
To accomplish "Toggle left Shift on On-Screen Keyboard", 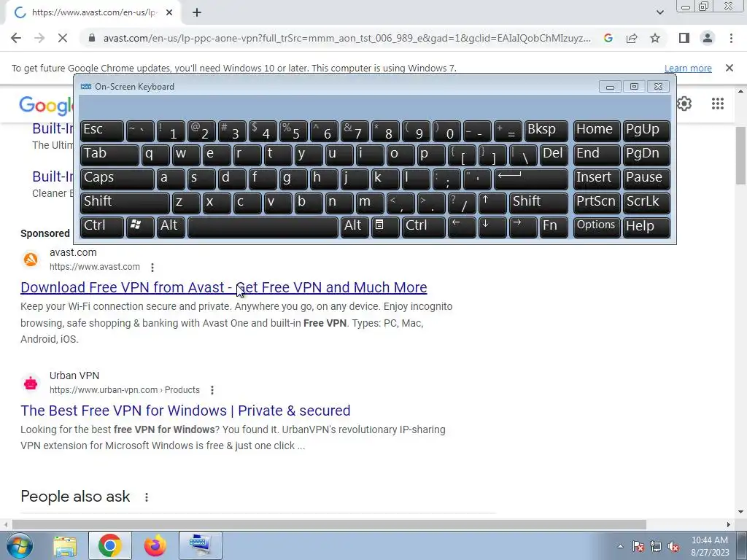I will click(x=125, y=203).
